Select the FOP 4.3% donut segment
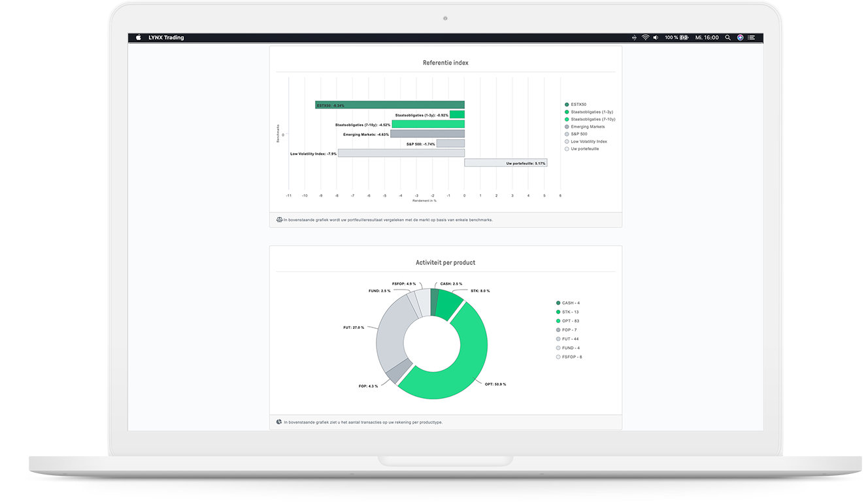The height and width of the screenshot is (502, 868). coord(399,371)
